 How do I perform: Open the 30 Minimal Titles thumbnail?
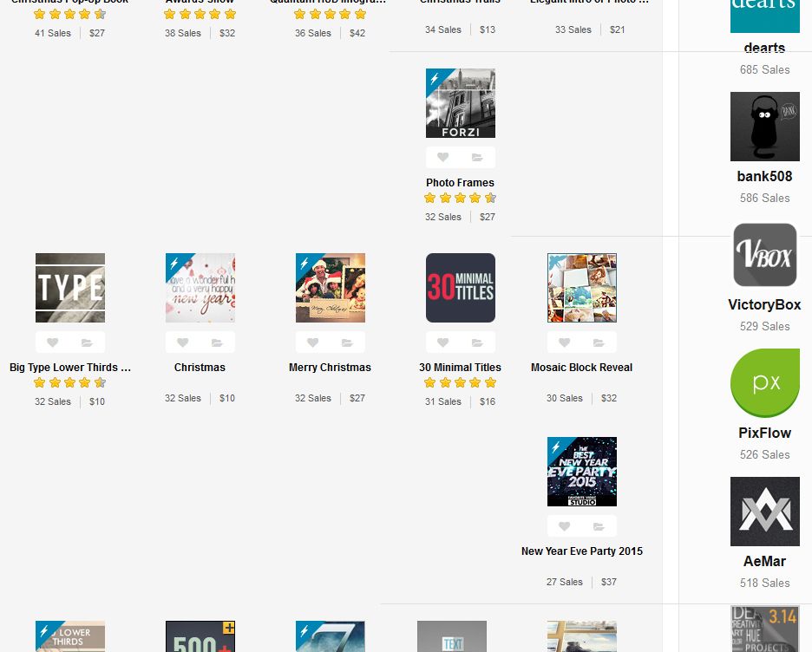(461, 288)
